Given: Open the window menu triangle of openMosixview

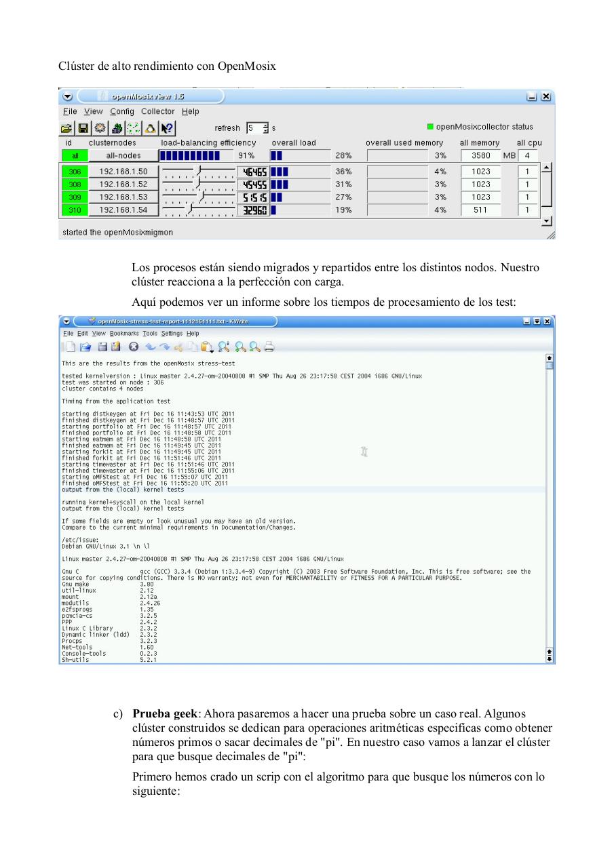Looking at the screenshot, I should (x=67, y=96).
